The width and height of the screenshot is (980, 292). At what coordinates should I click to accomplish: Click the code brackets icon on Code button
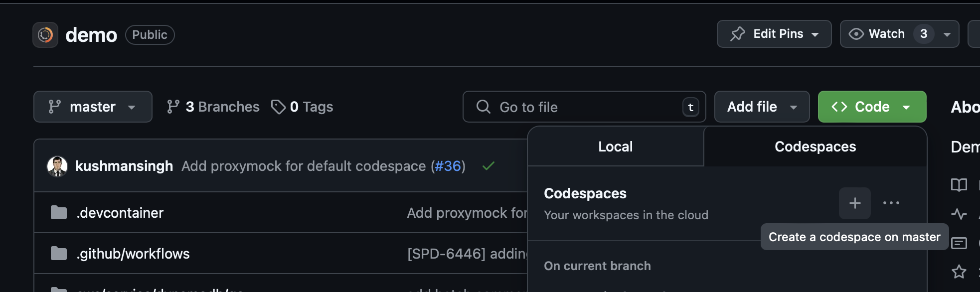[x=839, y=107]
